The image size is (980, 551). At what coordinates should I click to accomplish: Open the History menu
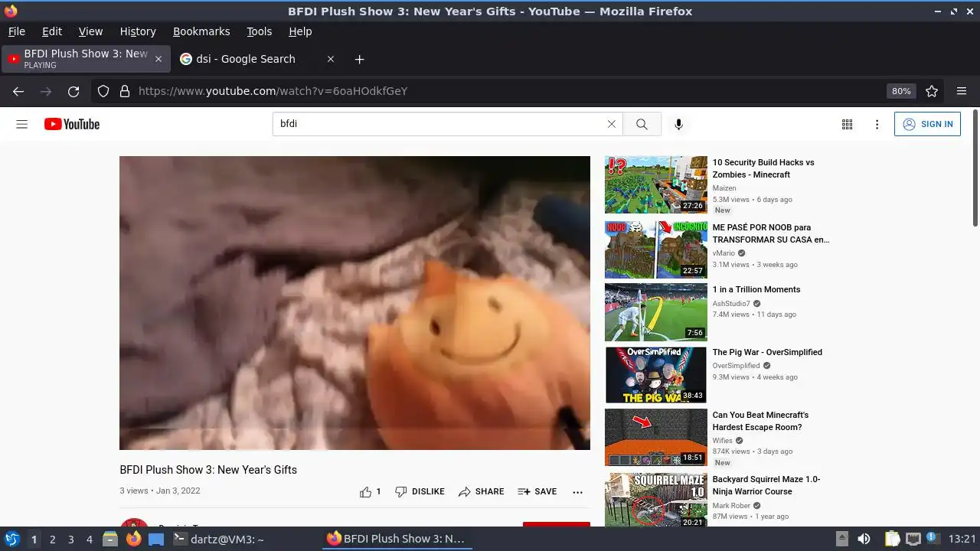click(138, 31)
